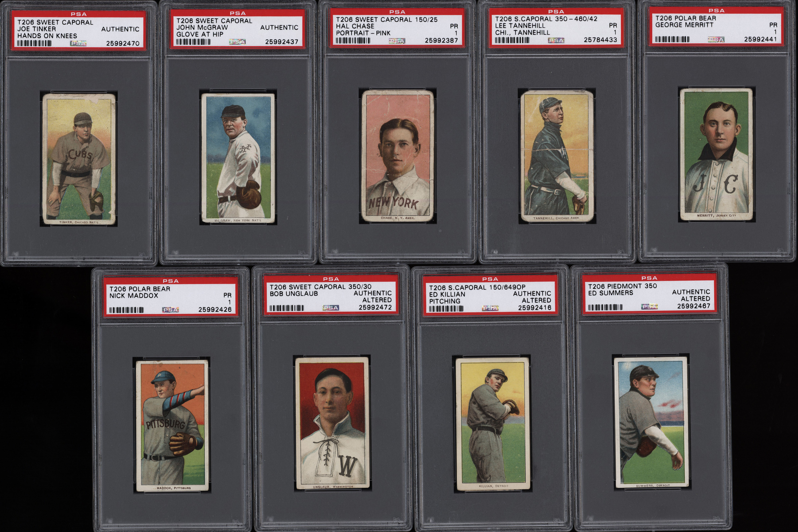Image resolution: width=798 pixels, height=532 pixels.
Task: Click the text 'PITCHING' on Killian label
Action: [x=445, y=301]
